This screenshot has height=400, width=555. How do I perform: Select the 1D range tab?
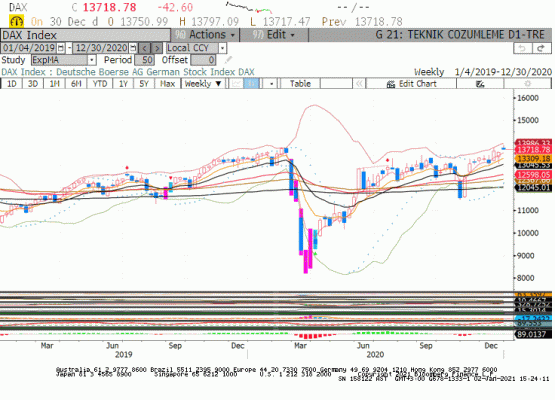point(12,84)
